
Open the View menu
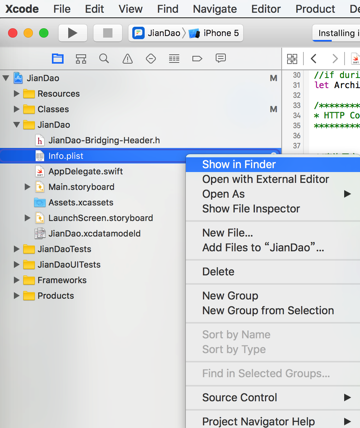pyautogui.click(x=130, y=9)
